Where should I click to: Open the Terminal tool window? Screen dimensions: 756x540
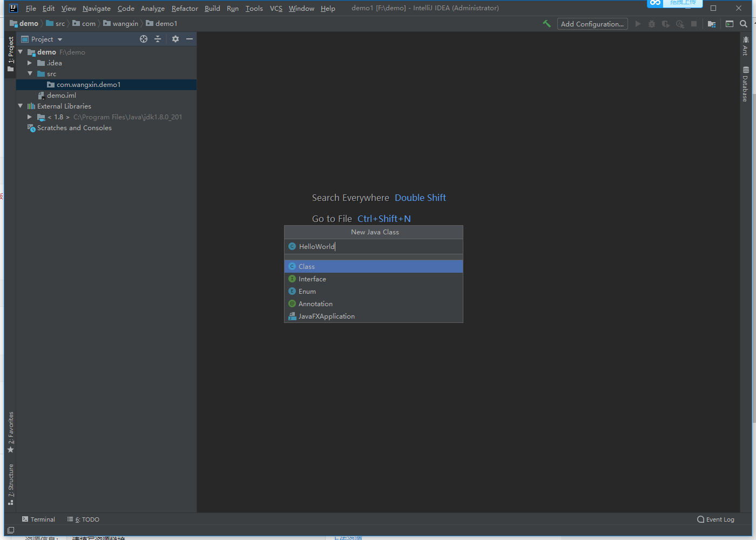(x=38, y=519)
